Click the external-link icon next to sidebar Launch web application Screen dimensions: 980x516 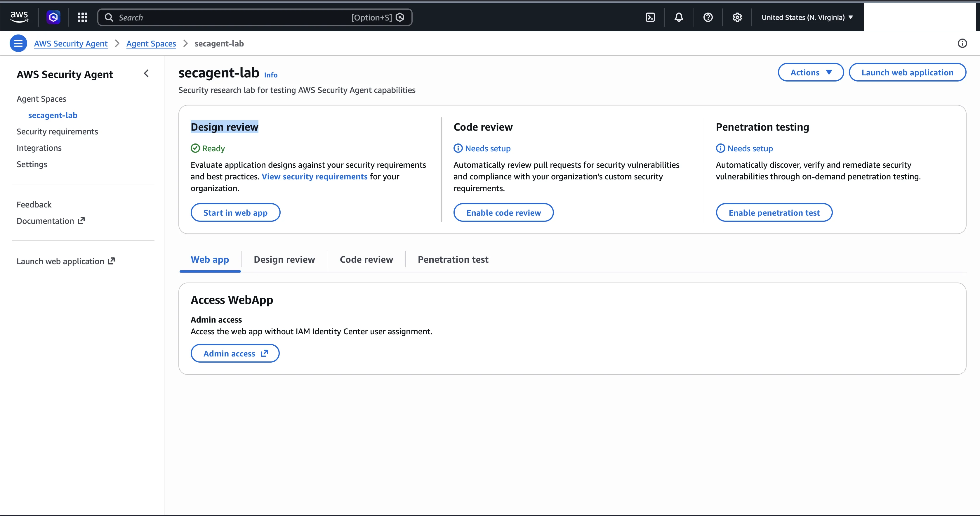tap(111, 261)
